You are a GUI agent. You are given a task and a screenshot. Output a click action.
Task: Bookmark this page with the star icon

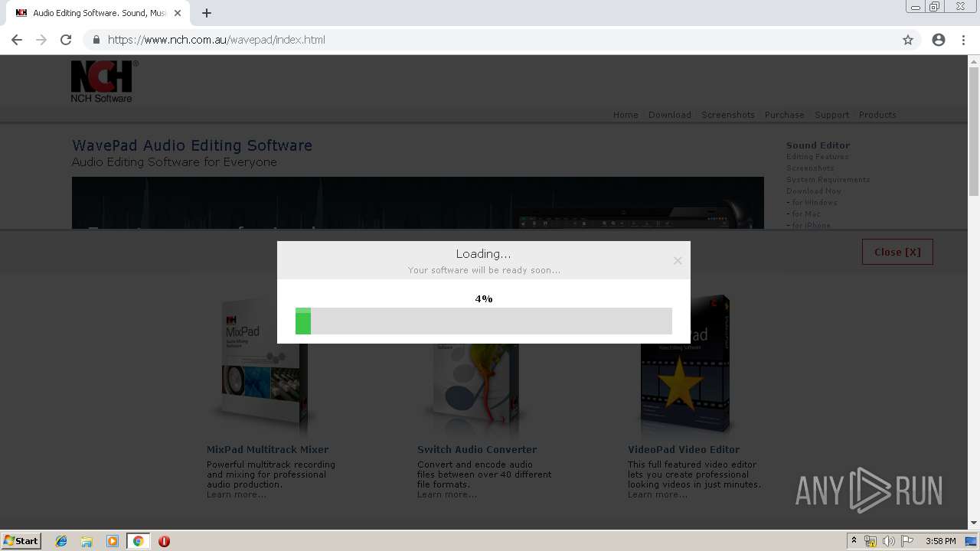908,40
